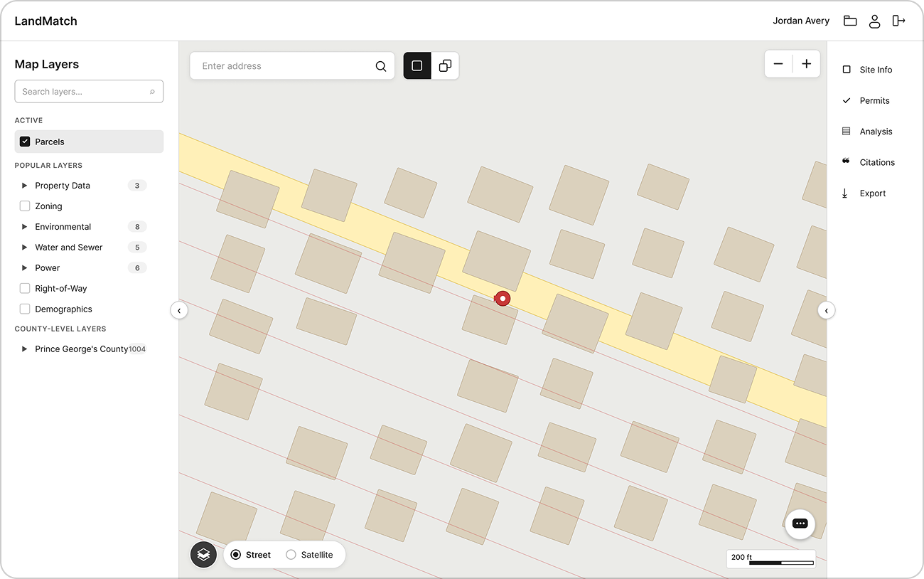Click the log out icon
The height and width of the screenshot is (579, 924).
pos(899,21)
